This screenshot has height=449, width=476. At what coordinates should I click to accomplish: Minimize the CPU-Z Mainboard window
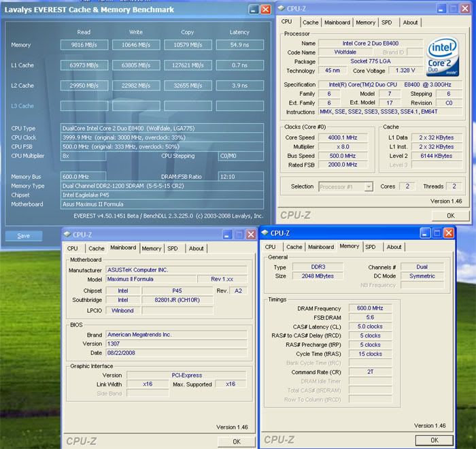[227, 235]
